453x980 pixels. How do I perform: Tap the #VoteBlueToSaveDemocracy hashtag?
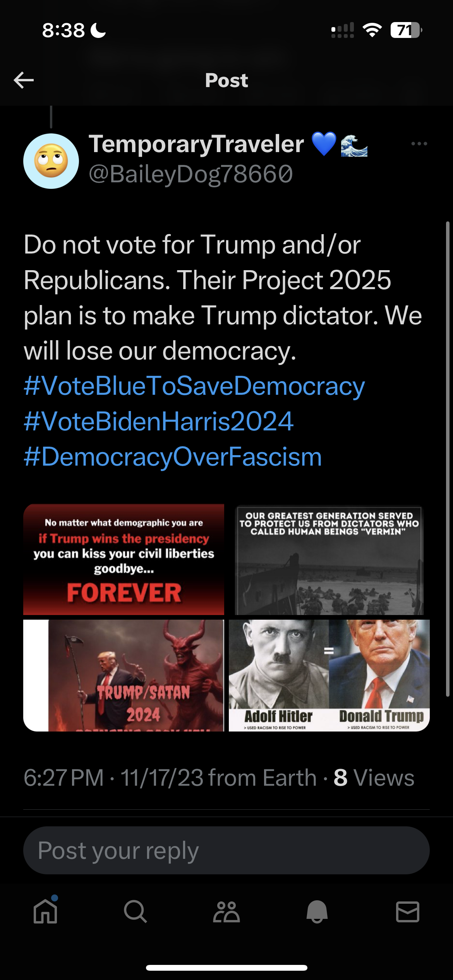[x=194, y=386]
